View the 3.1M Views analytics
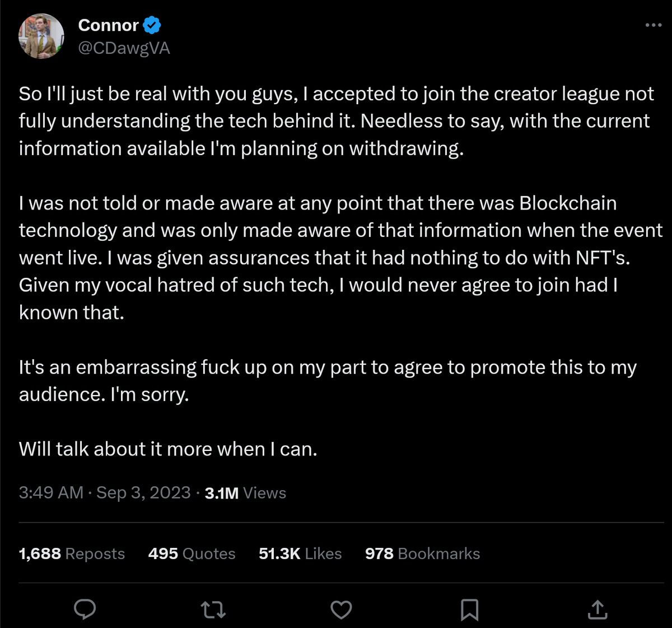The width and height of the screenshot is (672, 628). coord(245,493)
